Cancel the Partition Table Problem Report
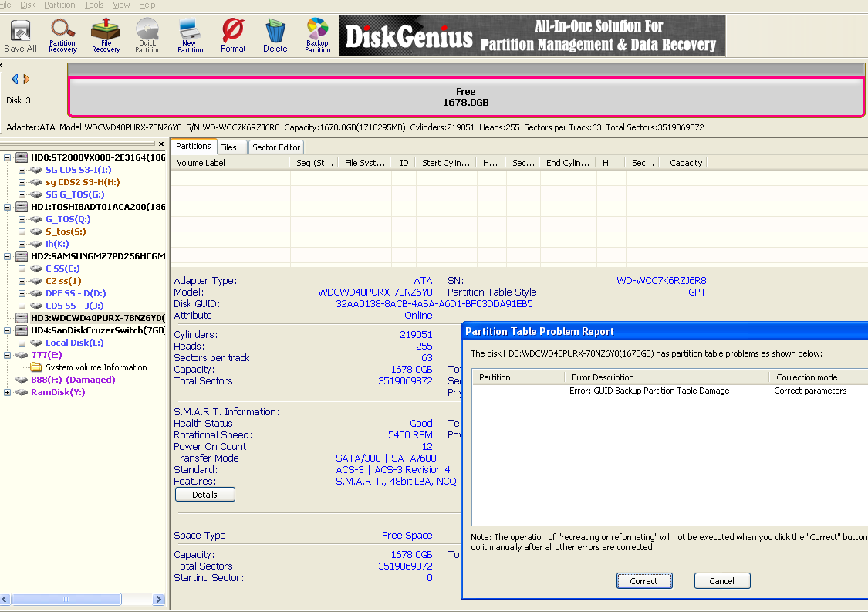The height and width of the screenshot is (612, 868). 722,581
